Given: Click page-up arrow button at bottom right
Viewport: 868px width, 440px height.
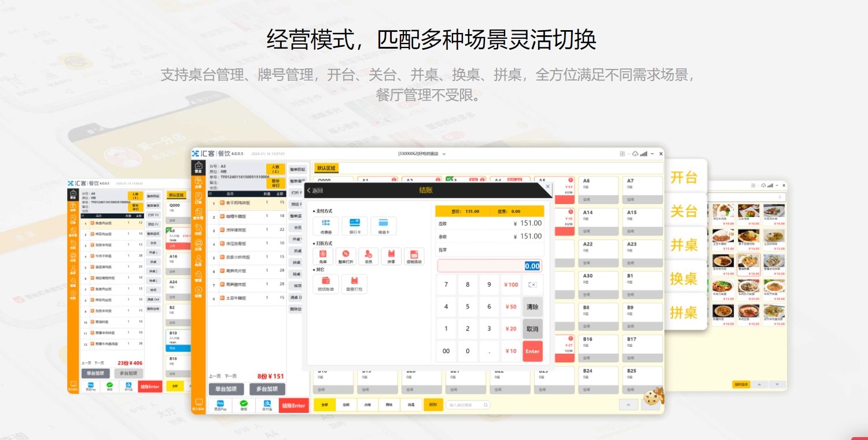Looking at the screenshot, I should [x=628, y=404].
